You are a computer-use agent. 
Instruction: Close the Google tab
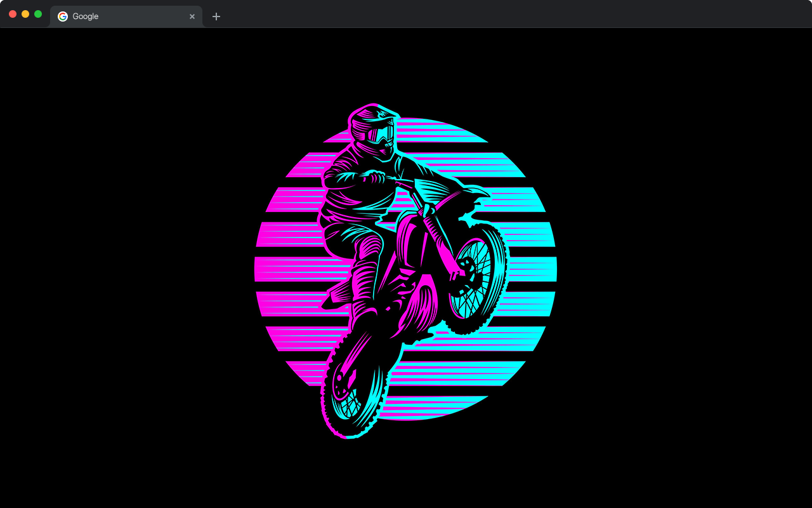point(192,17)
